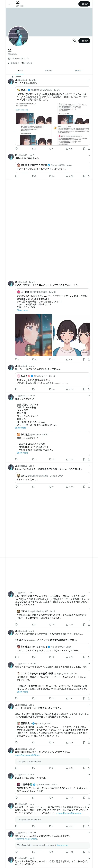
Task: Switch to the Media tab
Action: click(78, 70)
